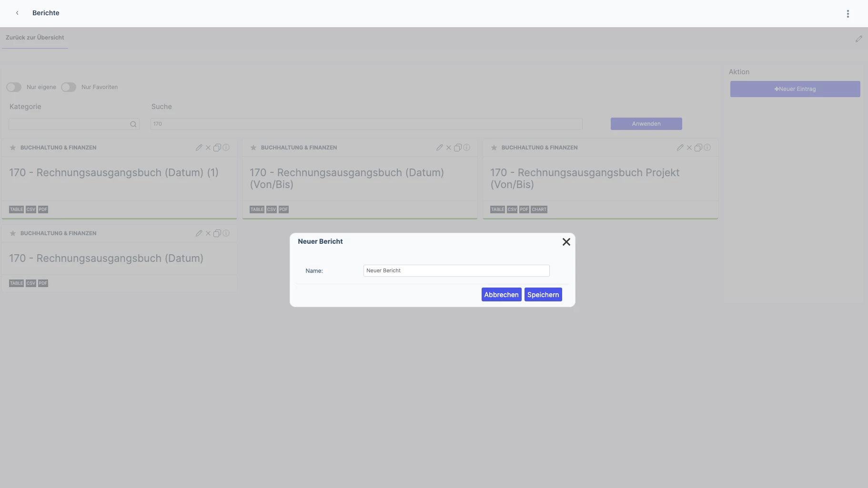
Task: Click the Neuer Eintrag button
Action: tap(795, 89)
